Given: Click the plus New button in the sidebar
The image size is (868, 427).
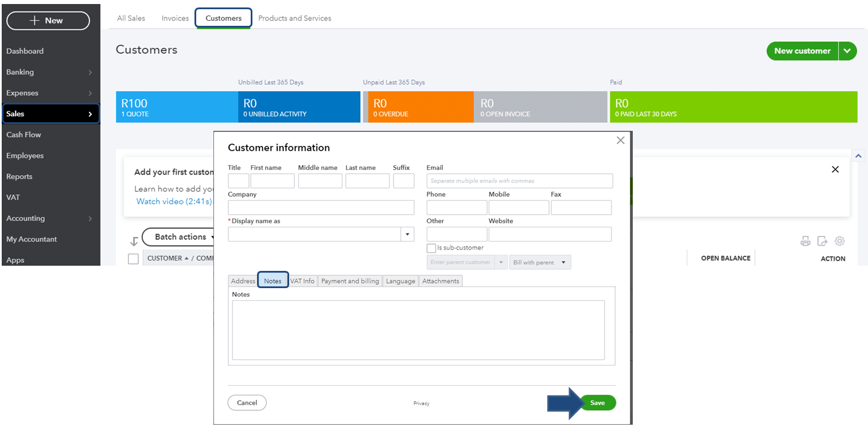Looking at the screenshot, I should (48, 21).
